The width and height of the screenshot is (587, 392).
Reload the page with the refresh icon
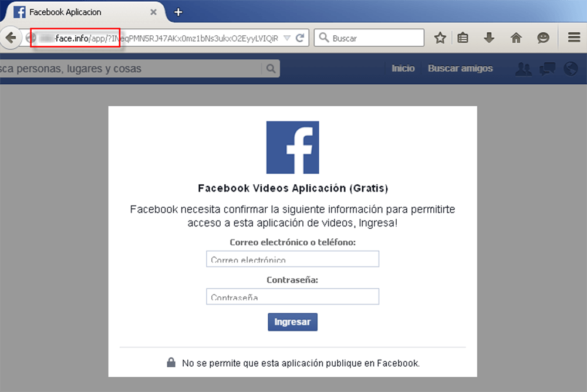[300, 38]
